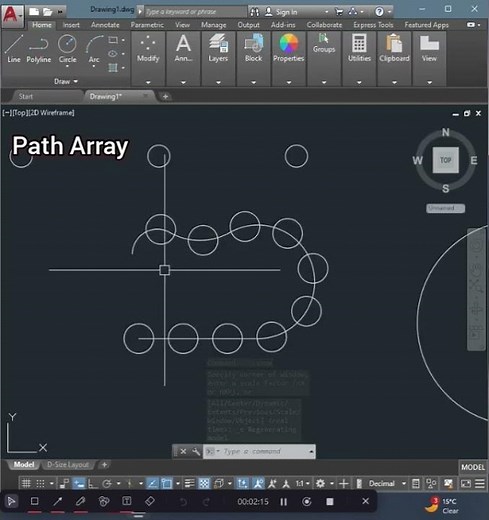The width and height of the screenshot is (489, 520).
Task: Open the Express Tools ribbon tab
Action: 373,25
